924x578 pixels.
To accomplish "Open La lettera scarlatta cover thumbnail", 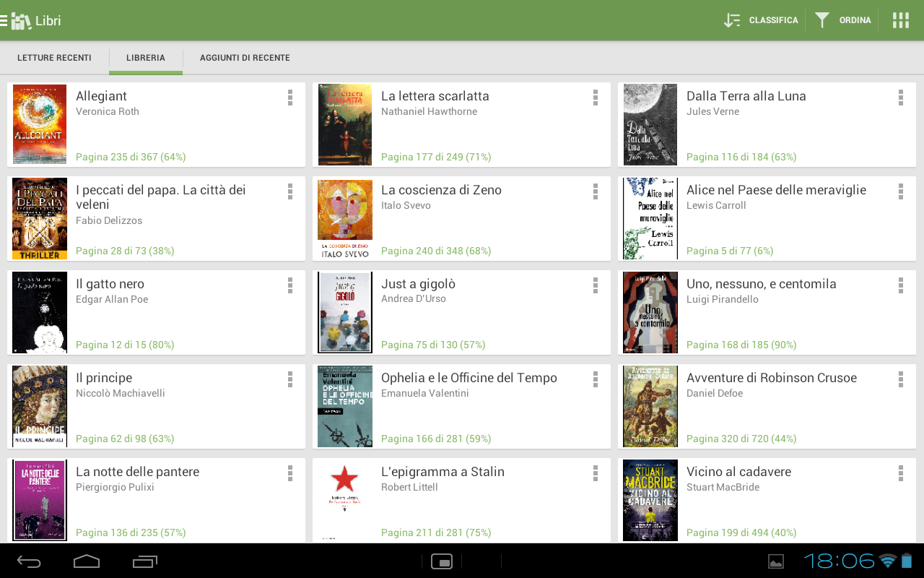I will click(345, 124).
